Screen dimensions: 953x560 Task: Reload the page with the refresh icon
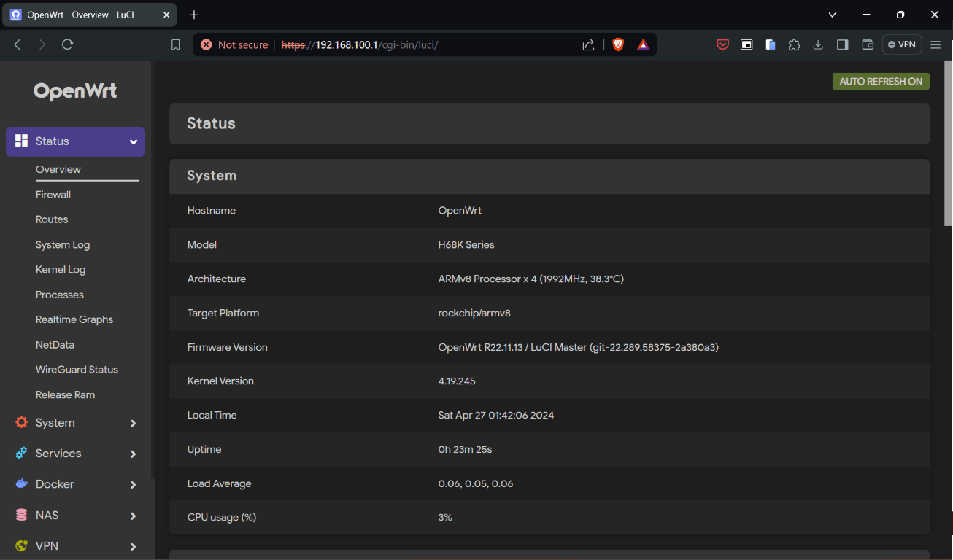point(67,44)
